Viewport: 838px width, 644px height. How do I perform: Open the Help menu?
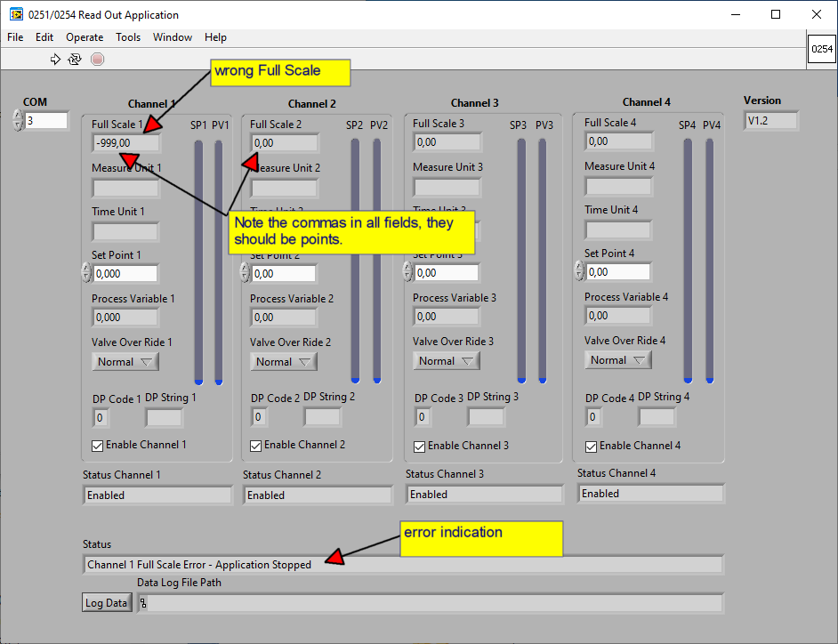[x=215, y=37]
